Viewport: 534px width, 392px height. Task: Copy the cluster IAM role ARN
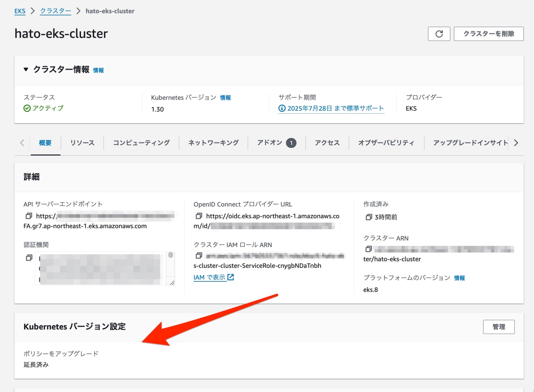click(199, 255)
